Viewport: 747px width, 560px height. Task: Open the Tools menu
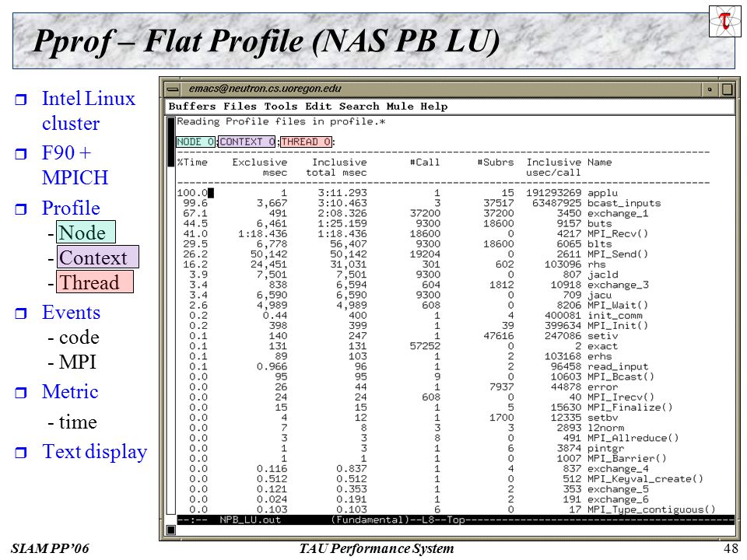[281, 107]
